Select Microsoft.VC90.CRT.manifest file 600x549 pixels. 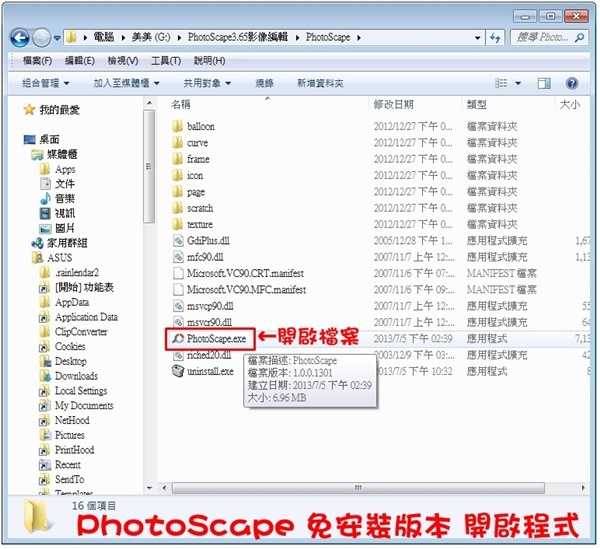[x=238, y=274]
